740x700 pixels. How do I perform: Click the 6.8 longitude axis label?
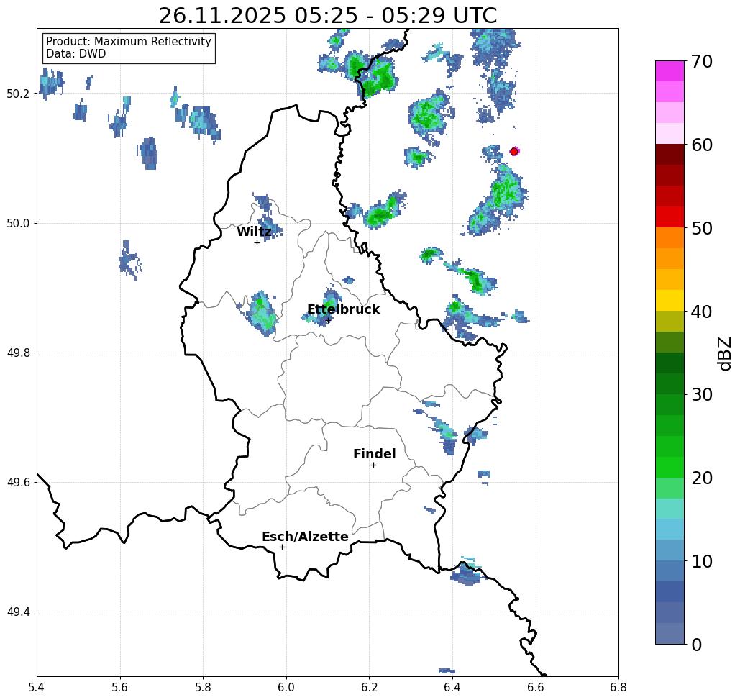point(618,687)
